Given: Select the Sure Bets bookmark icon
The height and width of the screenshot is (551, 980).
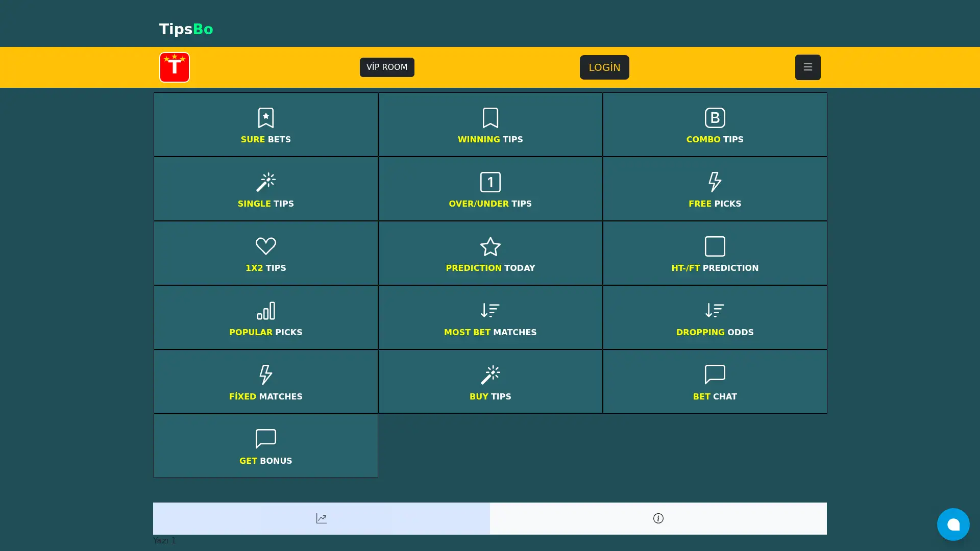Looking at the screenshot, I should point(265,118).
